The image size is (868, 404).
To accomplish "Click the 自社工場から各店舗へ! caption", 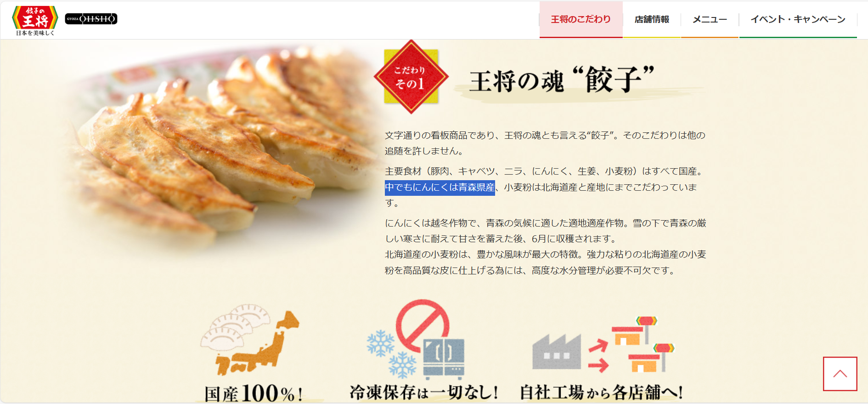I will coord(601,392).
